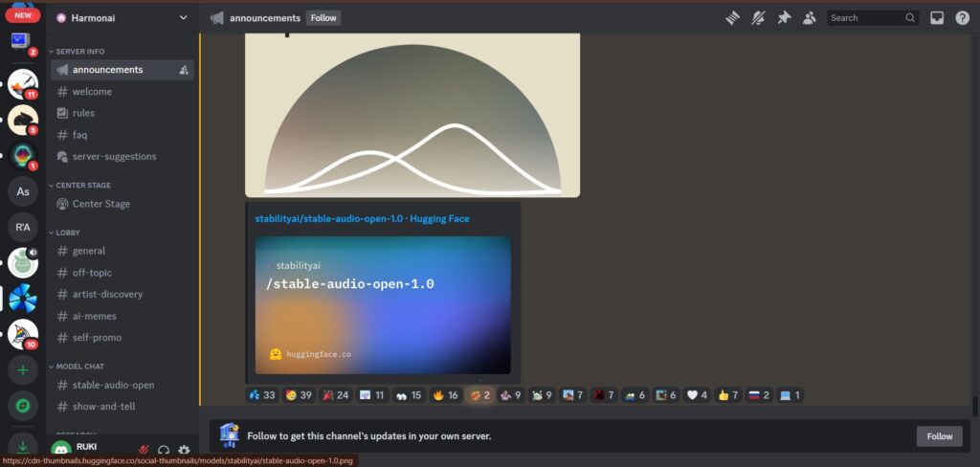Show pinned messages with the pin icon

tap(784, 17)
